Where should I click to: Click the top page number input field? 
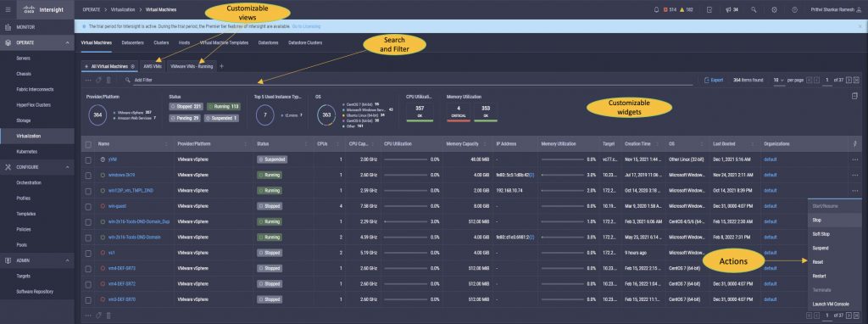point(827,80)
